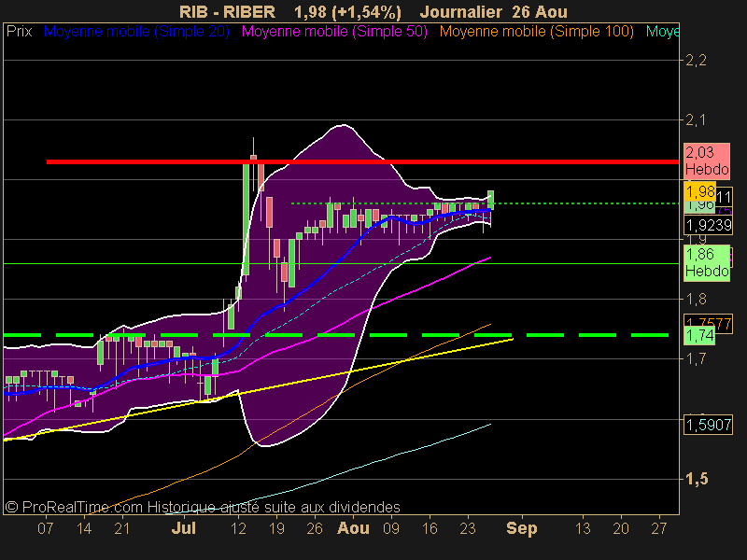Click the 1,9239 price tag

[708, 225]
